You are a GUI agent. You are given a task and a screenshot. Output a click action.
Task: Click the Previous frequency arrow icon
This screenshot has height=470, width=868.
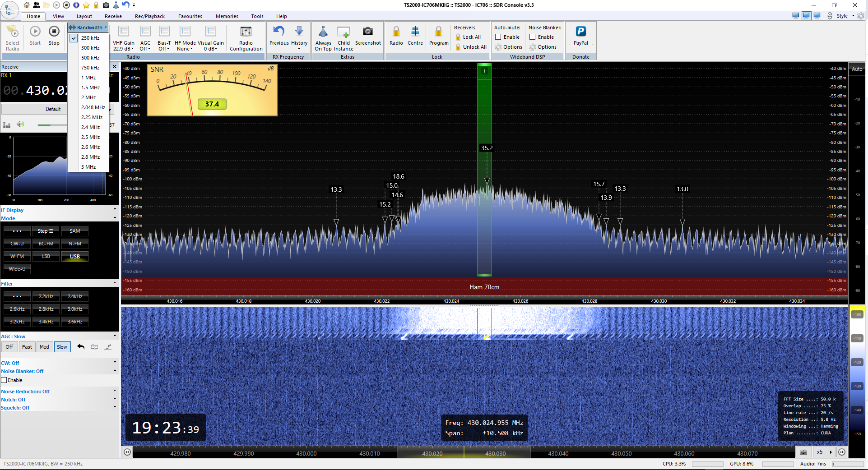pos(279,32)
